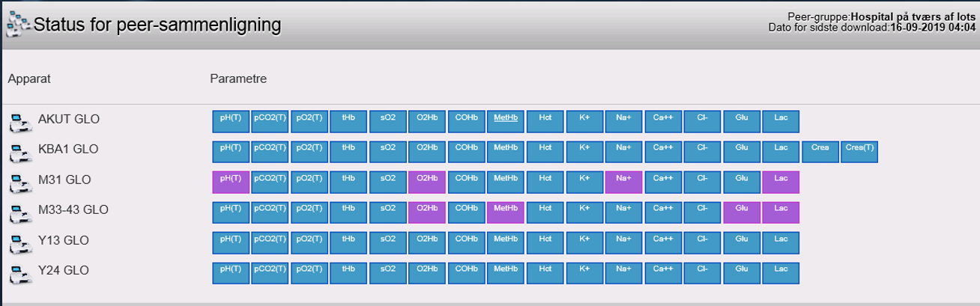Click the analyzer icon beside M31 GLO

[x=17, y=183]
